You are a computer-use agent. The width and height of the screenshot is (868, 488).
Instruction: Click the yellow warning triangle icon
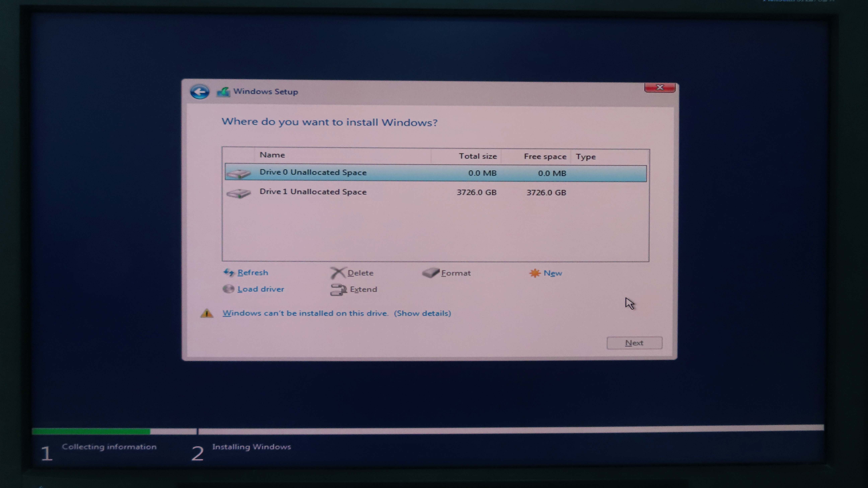pos(207,313)
